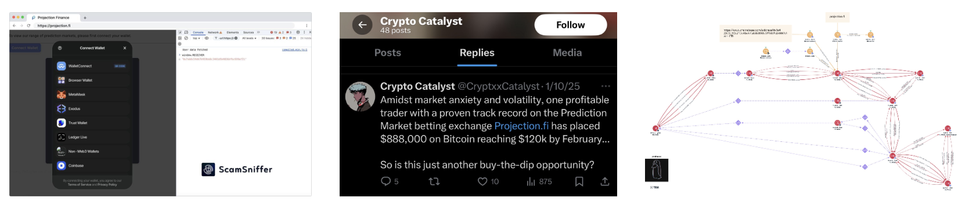Viewport: 980px width, 212px height.
Task: Select the Trust Wallet option
Action: [92, 123]
